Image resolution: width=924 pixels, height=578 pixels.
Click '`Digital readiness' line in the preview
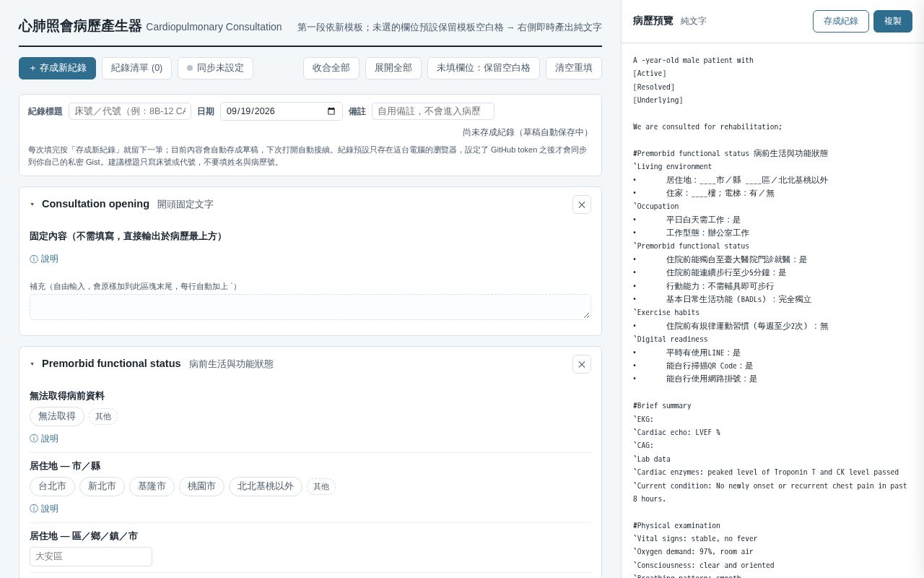(670, 340)
